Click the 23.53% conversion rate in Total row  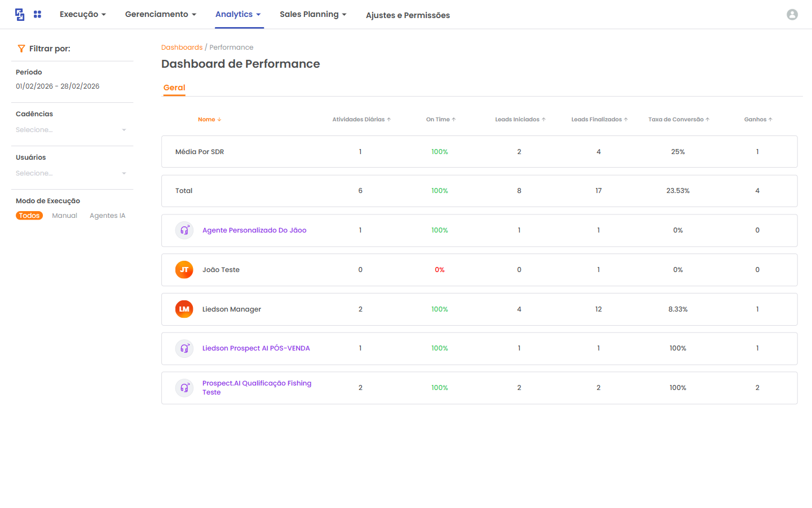click(x=678, y=191)
